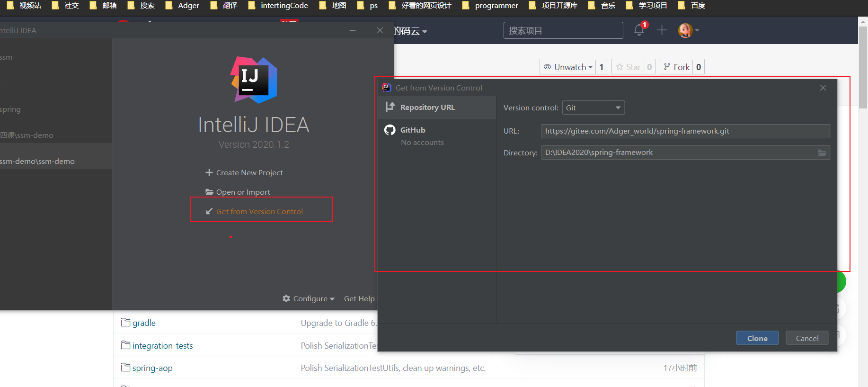Close the Get from Version Control dialog
Screen dimensions: 868x387
[x=823, y=88]
